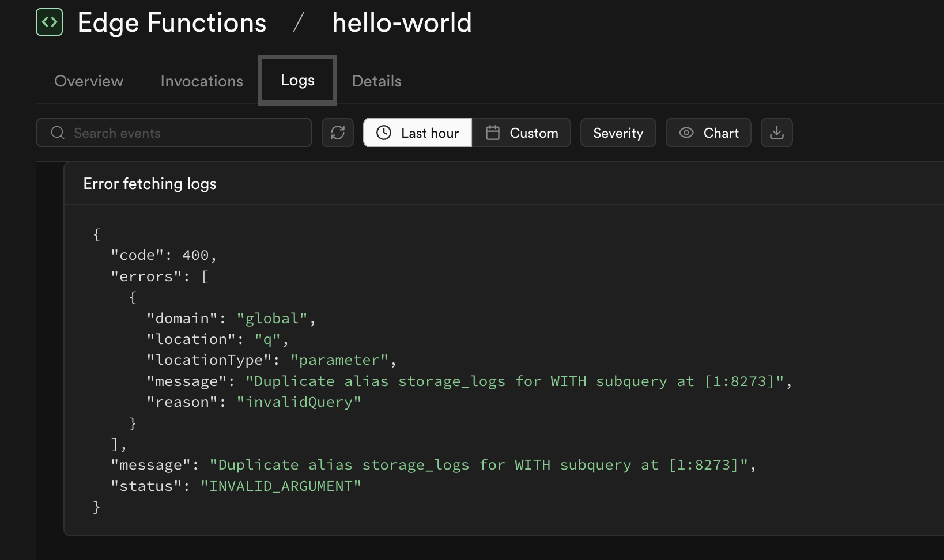Select the Details tab
Viewport: 944px width, 560px height.
click(x=376, y=81)
